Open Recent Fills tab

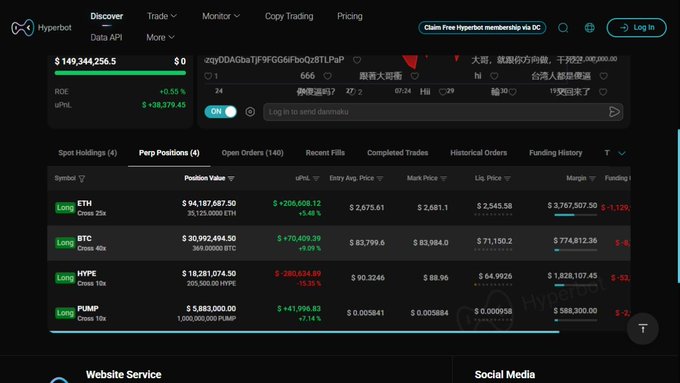[325, 153]
